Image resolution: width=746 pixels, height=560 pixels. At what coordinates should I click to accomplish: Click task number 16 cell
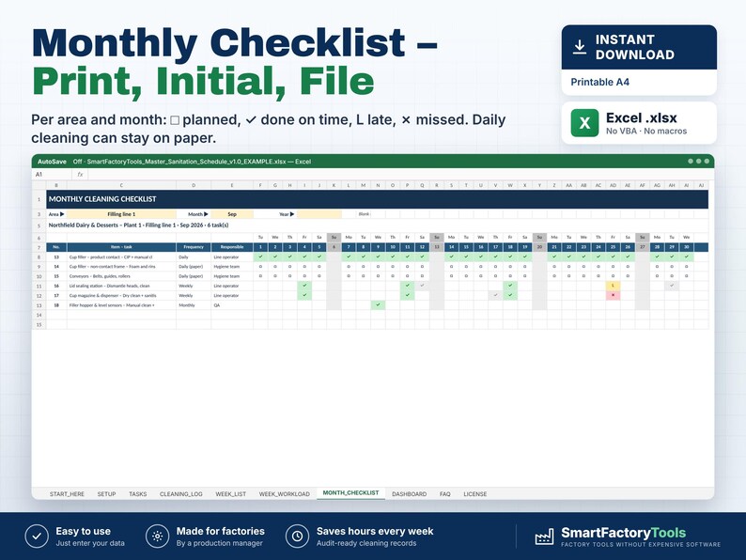(x=56, y=286)
